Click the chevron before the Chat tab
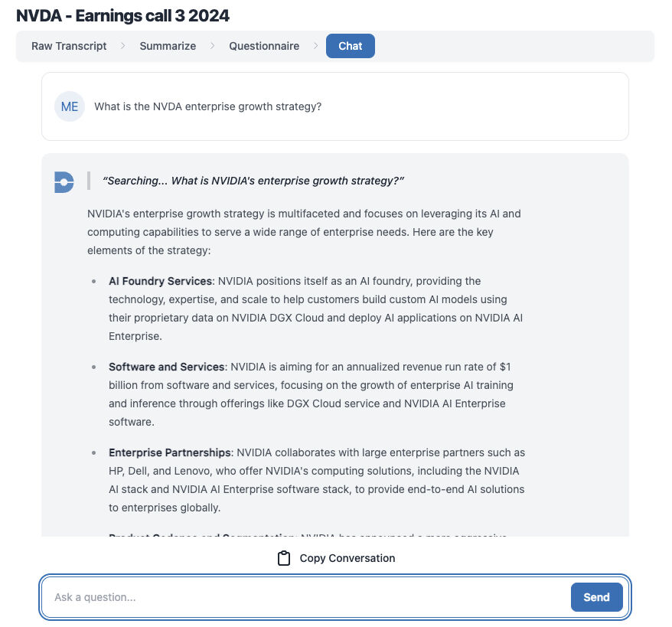Viewport: 672px width, 627px height. tap(314, 46)
